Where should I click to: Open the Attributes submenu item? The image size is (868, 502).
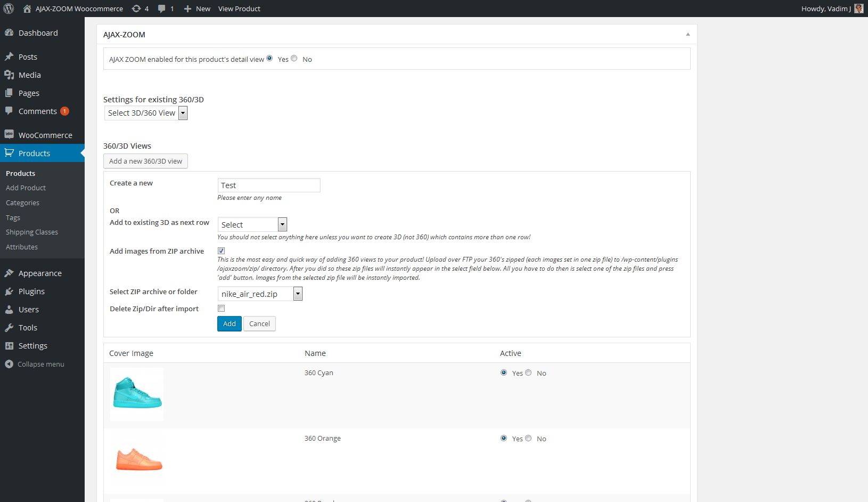point(22,247)
